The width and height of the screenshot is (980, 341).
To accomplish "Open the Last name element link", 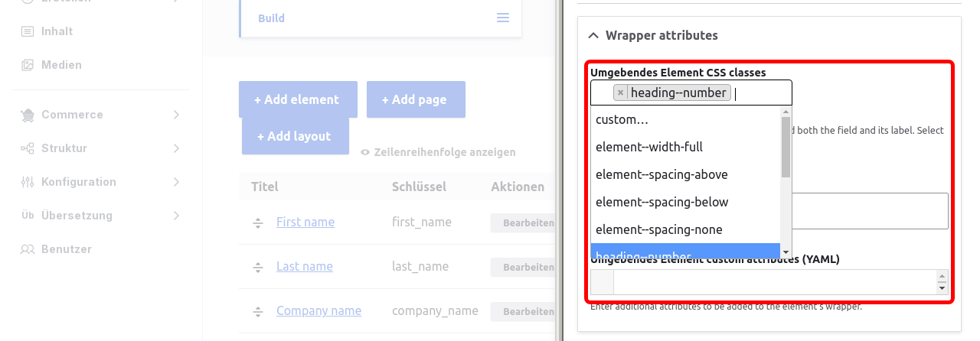I will click(x=305, y=266).
